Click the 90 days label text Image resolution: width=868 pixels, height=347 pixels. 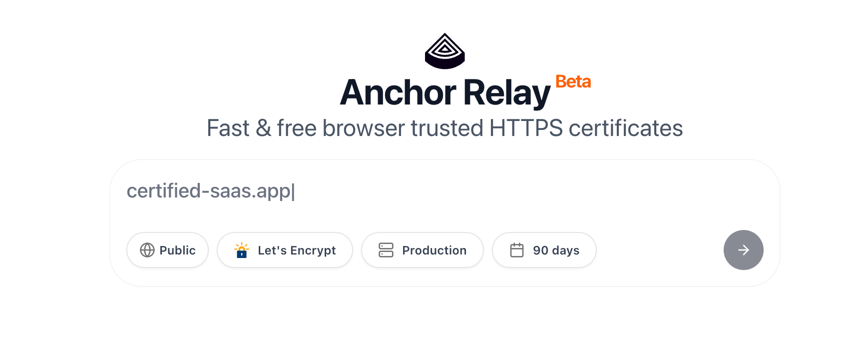tap(556, 250)
